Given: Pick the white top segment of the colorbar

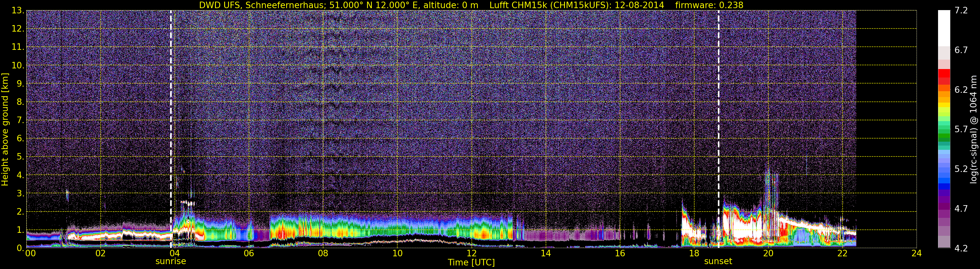Looking at the screenshot, I should 944,28.
